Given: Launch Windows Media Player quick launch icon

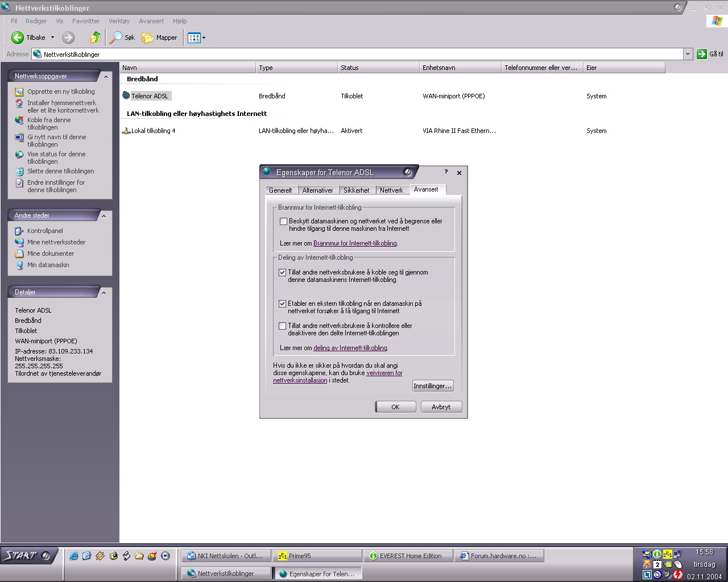Looking at the screenshot, I should point(166,556).
